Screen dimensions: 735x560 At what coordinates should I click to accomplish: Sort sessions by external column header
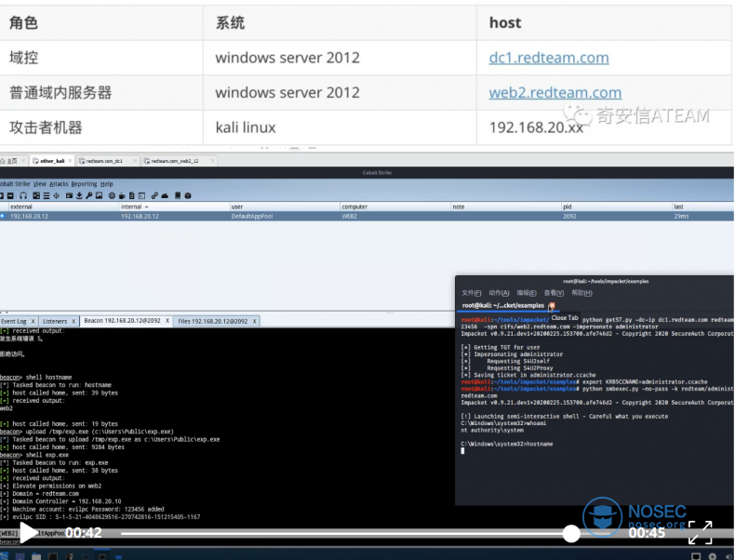tap(63, 207)
